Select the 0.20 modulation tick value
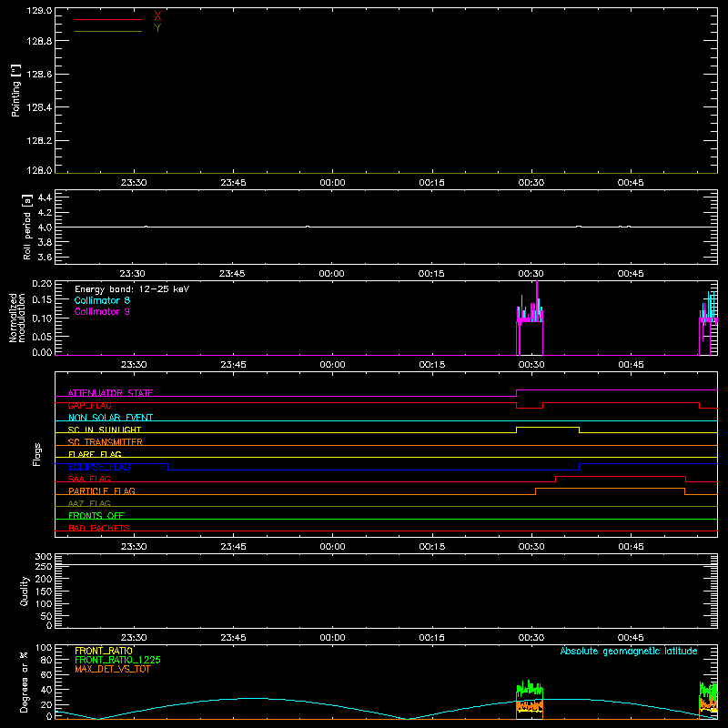 coord(42,283)
